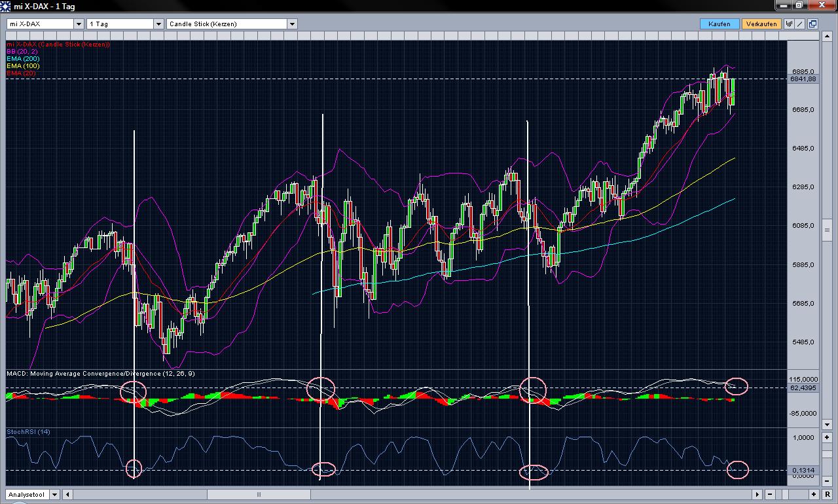The width and height of the screenshot is (838, 504).
Task: Reset chart view with the R button
Action: (828, 494)
